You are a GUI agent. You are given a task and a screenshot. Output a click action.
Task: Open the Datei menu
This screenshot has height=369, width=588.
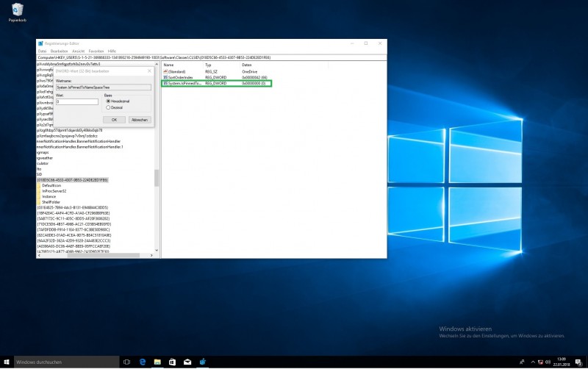42,51
